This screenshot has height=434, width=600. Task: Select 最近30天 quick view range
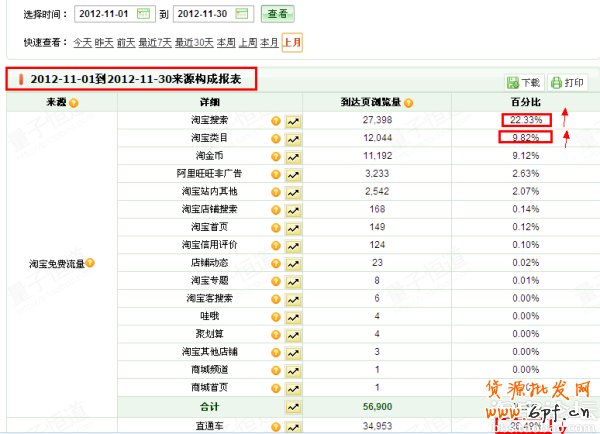click(194, 42)
